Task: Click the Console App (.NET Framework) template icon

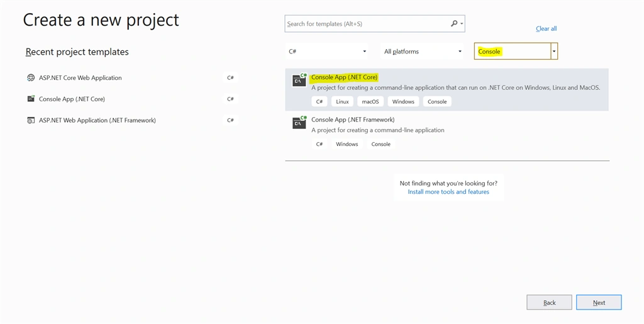Action: 299,123
